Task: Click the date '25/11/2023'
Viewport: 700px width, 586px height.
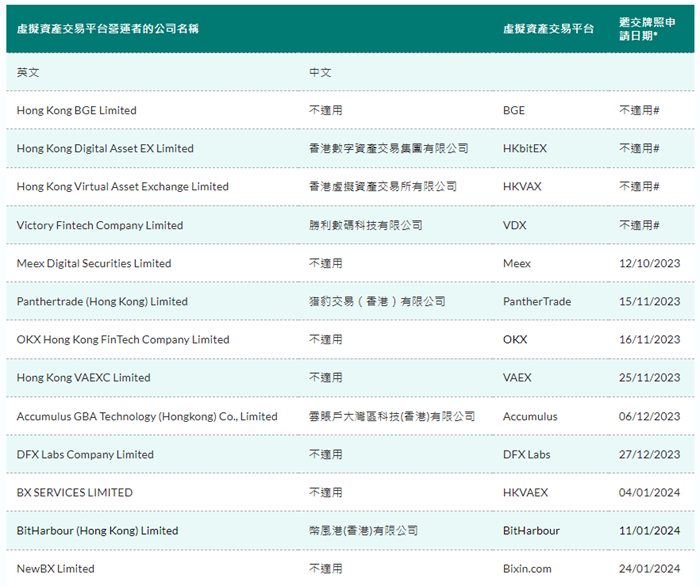Action: (649, 378)
